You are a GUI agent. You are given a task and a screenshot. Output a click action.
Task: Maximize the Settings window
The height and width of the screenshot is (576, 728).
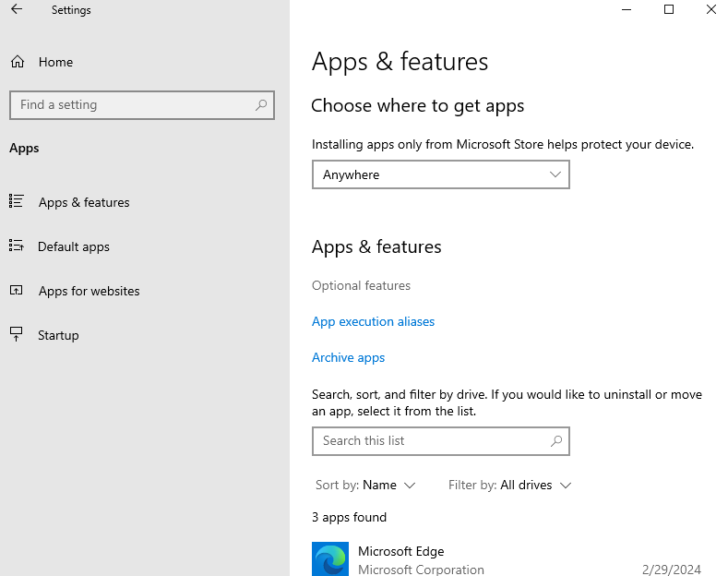point(669,9)
